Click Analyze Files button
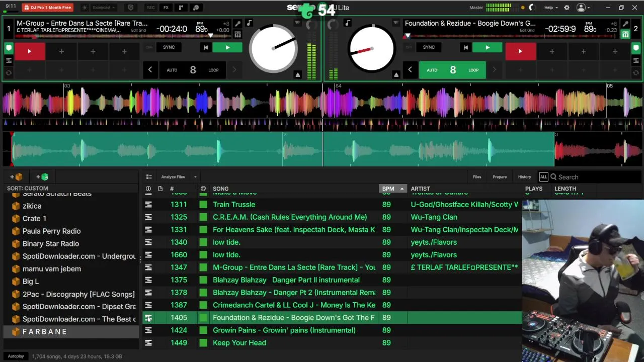Viewport: 644px width, 362px height. click(x=173, y=177)
